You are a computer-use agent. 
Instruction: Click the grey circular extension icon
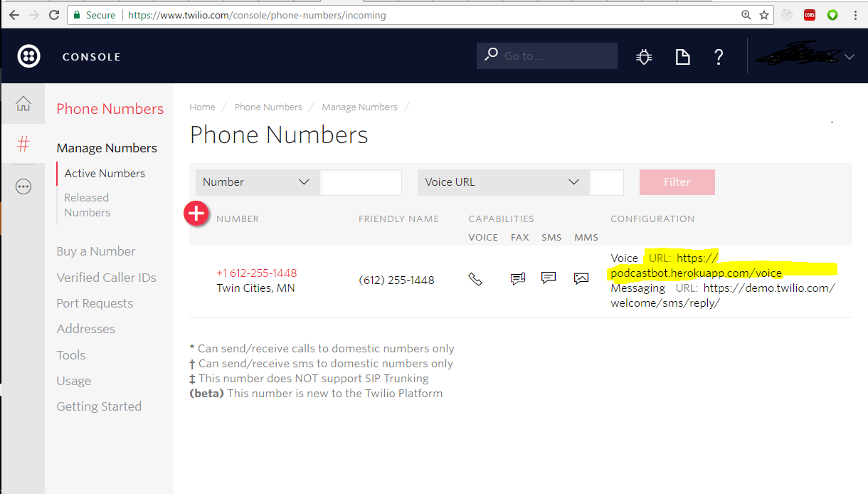[x=788, y=15]
